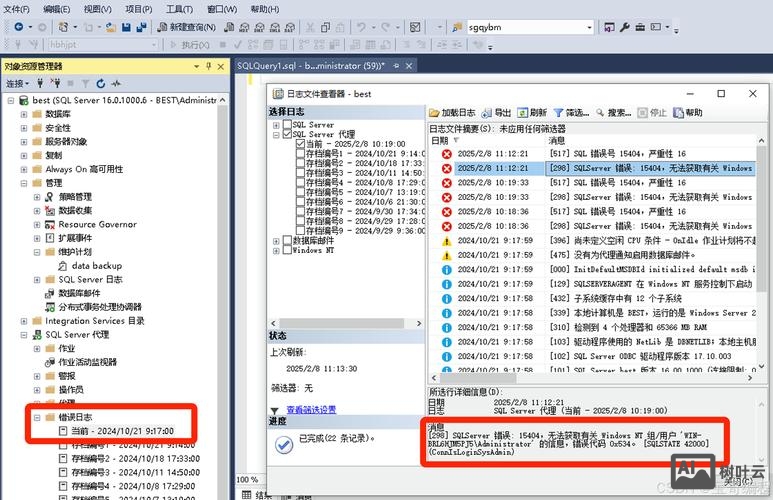The height and width of the screenshot is (500, 773).
Task: Open the 文件(F) menu
Action: 16,9
